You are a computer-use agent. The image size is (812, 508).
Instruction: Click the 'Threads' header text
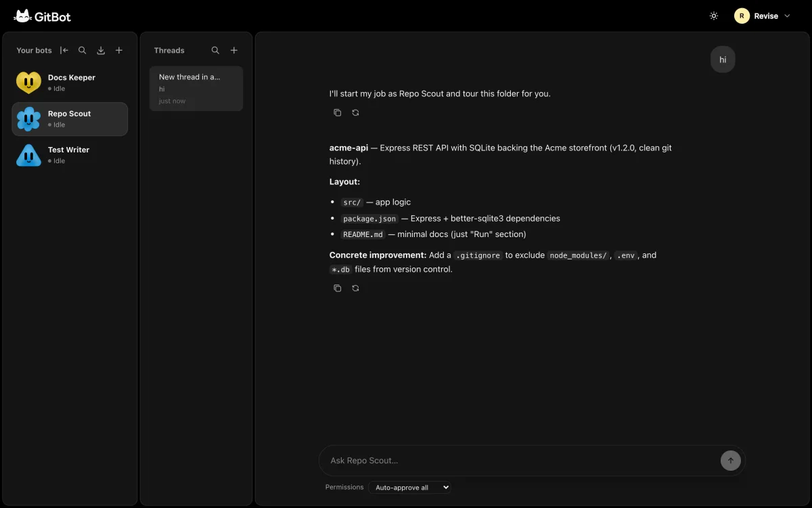pos(169,50)
